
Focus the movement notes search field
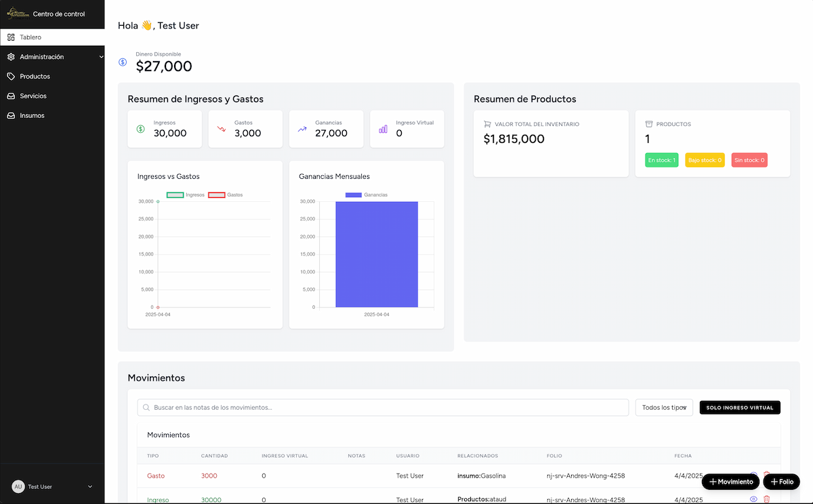[386, 408]
